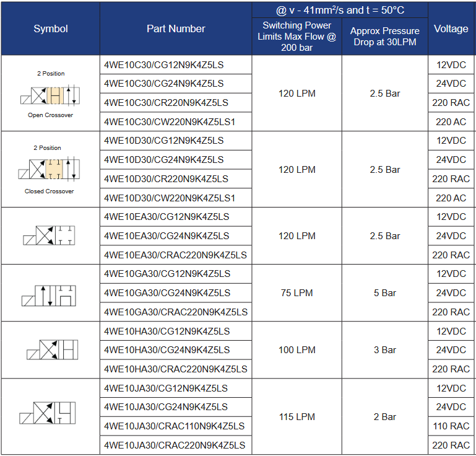Click the Symbol column header

pos(50,28)
